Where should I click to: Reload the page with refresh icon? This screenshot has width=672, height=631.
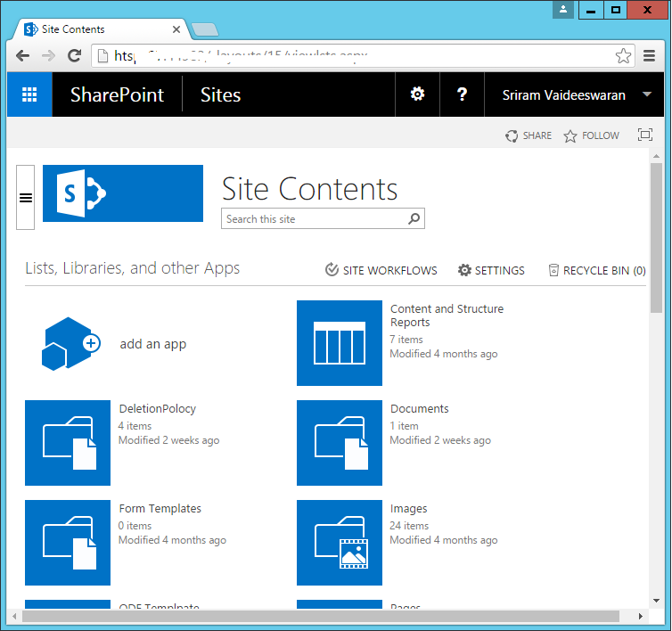point(75,56)
